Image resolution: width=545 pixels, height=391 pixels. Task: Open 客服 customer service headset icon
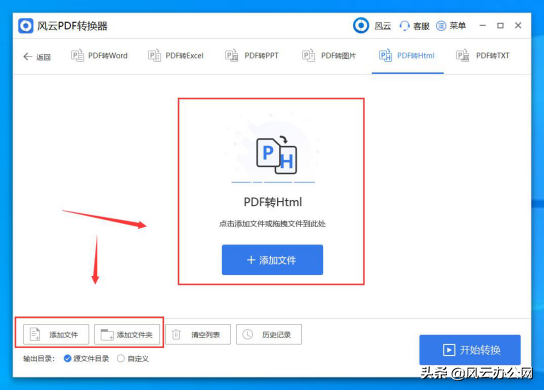coord(404,26)
